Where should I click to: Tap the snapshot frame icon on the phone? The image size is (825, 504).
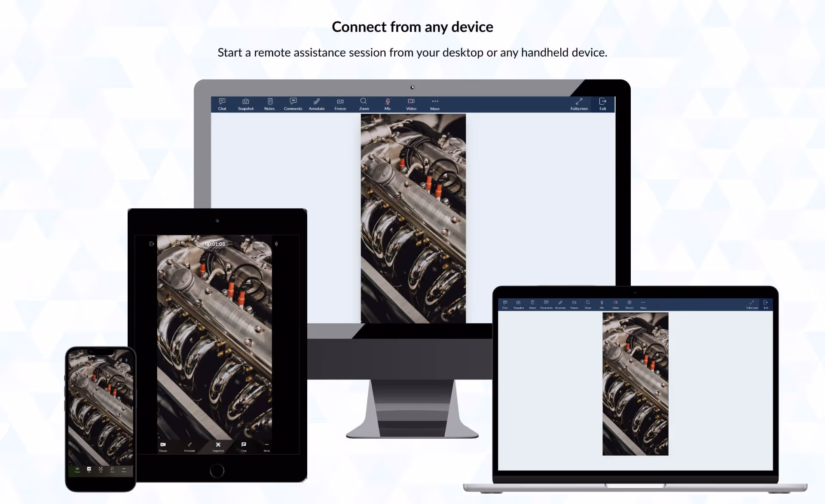[x=101, y=470]
